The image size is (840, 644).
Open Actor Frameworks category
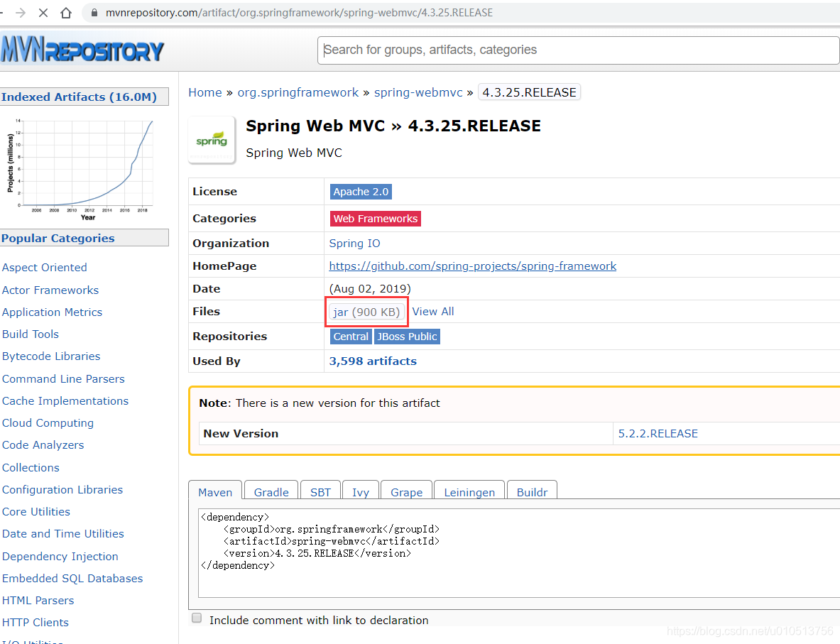[x=50, y=290]
